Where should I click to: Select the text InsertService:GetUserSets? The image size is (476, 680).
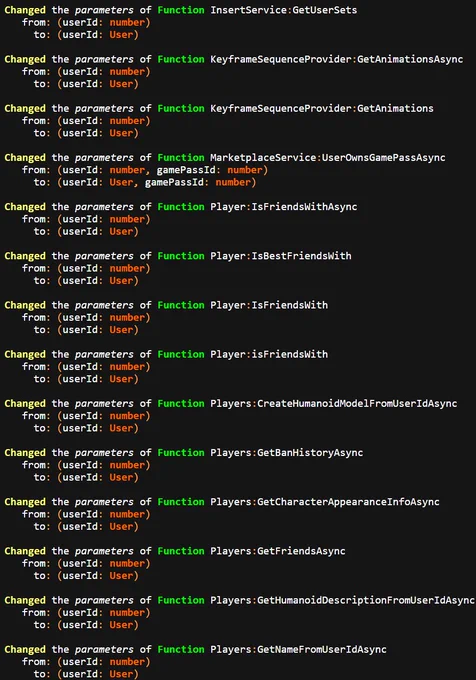284,10
